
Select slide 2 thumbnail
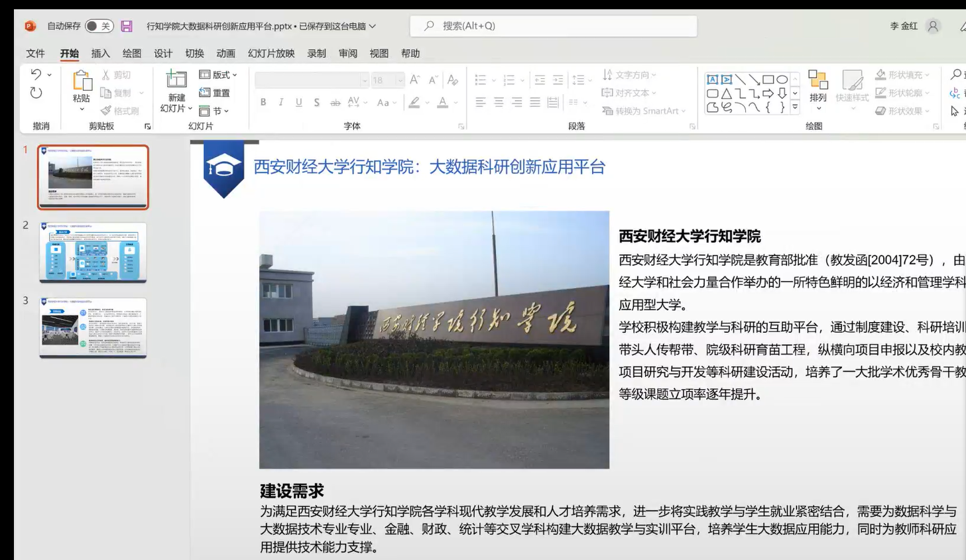click(x=93, y=252)
